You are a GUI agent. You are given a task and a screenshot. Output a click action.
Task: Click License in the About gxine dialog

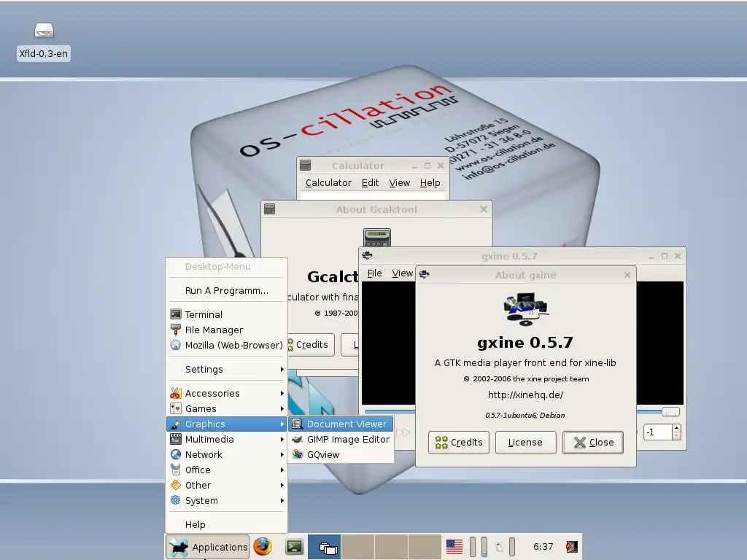525,443
